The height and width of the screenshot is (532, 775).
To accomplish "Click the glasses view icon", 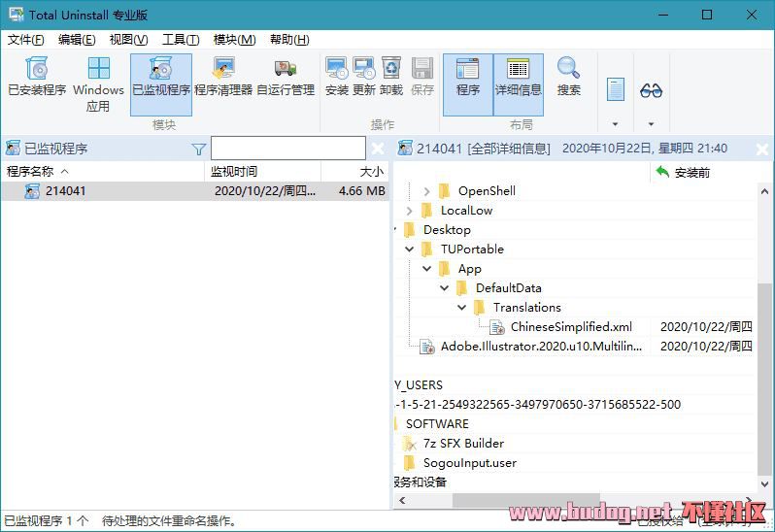I will click(x=651, y=90).
